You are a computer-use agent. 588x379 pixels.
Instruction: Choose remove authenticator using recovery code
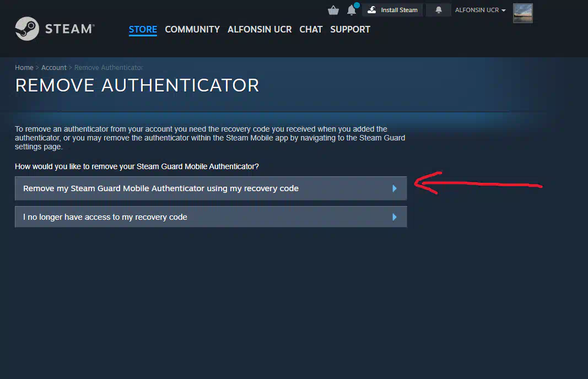point(161,188)
